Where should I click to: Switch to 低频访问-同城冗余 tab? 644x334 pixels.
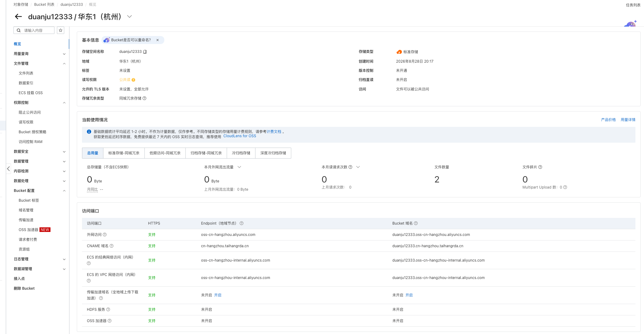(x=165, y=153)
